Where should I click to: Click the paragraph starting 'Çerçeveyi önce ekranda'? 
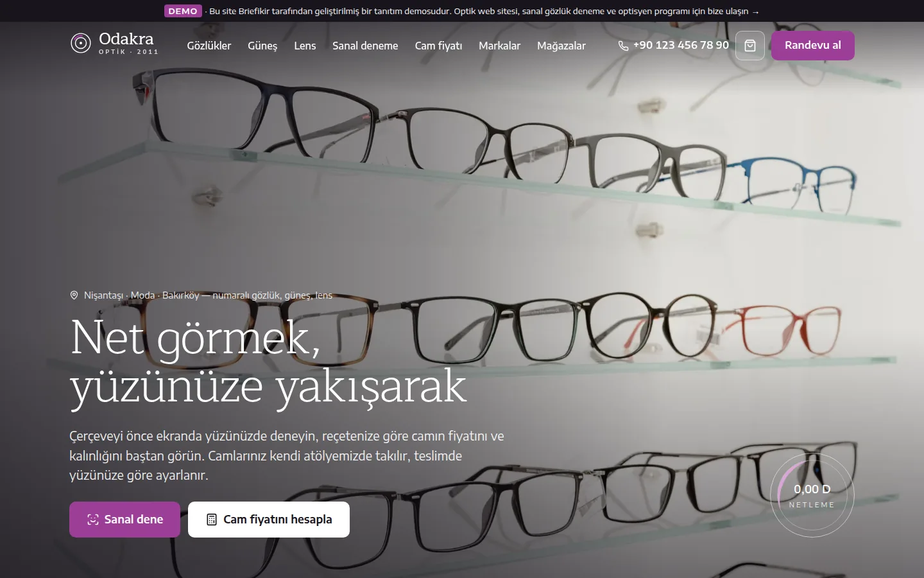(x=287, y=455)
